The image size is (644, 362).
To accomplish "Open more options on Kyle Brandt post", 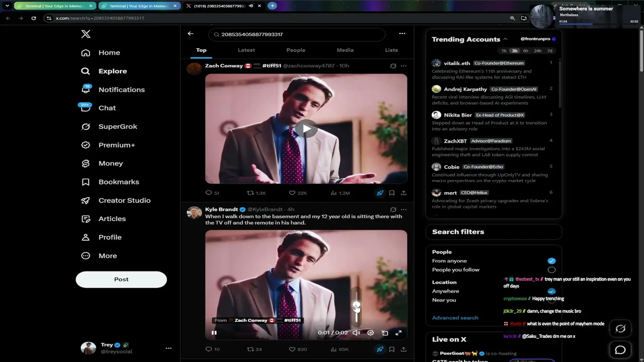I will pos(404,210).
